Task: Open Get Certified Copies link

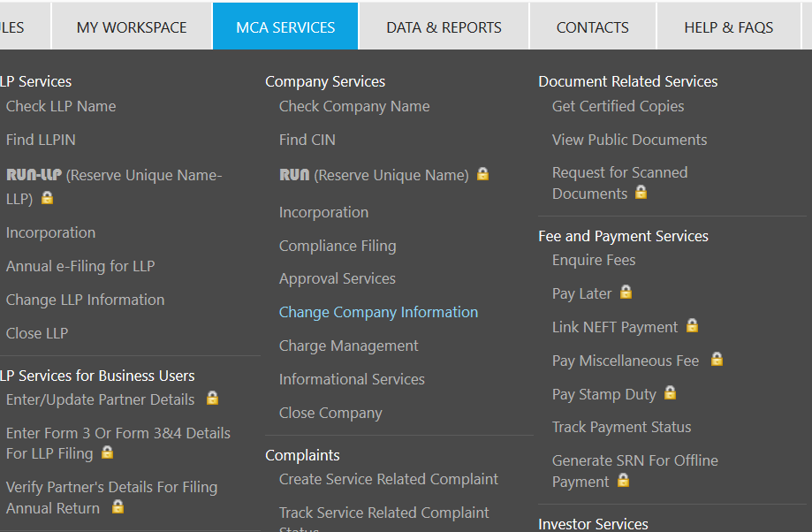Action: click(618, 106)
